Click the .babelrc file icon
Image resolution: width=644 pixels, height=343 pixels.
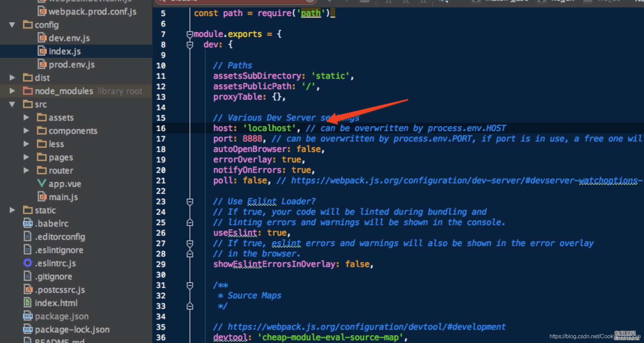pyautogui.click(x=28, y=223)
